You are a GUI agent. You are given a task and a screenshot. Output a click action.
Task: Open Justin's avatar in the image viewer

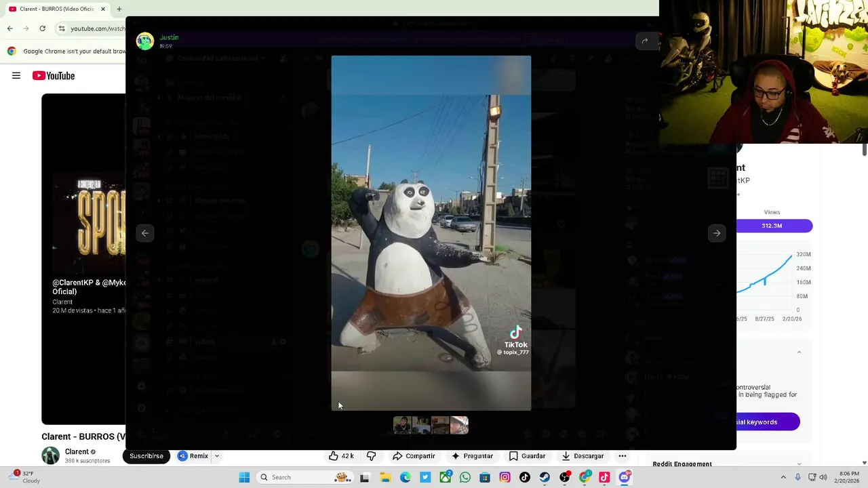point(145,41)
